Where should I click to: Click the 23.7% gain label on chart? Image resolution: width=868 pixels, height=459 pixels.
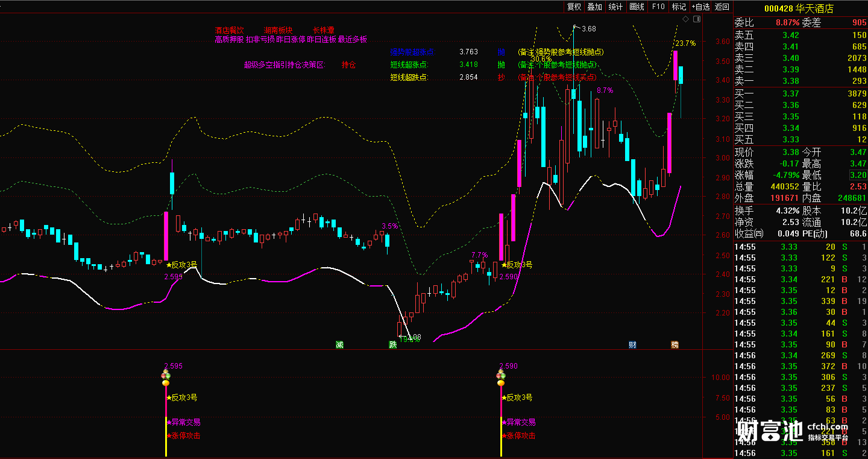(685, 43)
